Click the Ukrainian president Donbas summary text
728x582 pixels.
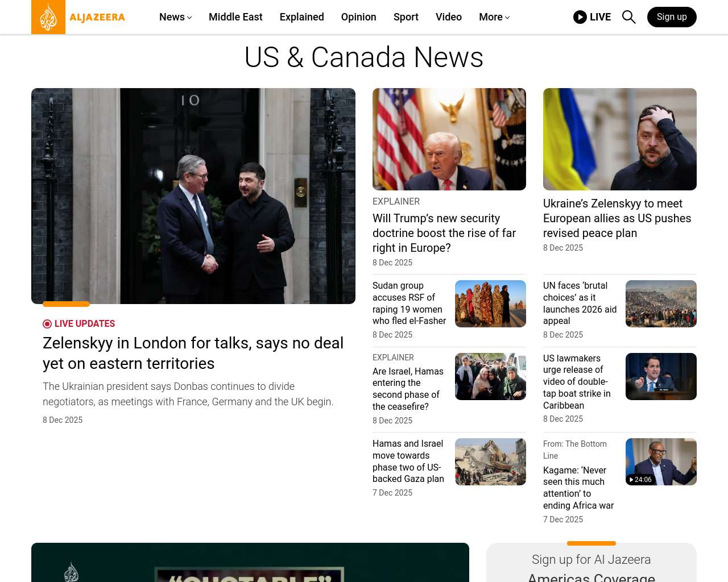pos(188,394)
